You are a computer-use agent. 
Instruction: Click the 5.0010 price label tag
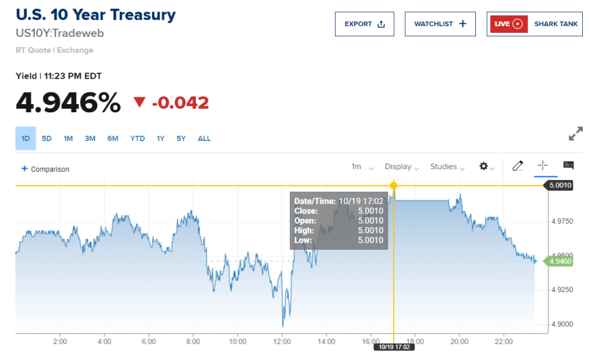click(x=560, y=185)
